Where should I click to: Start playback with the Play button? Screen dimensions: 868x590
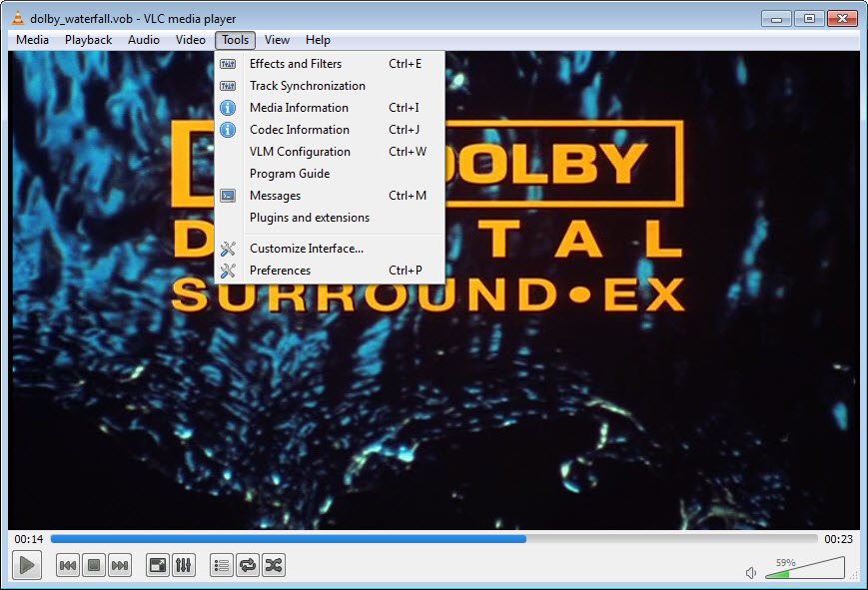[27, 566]
